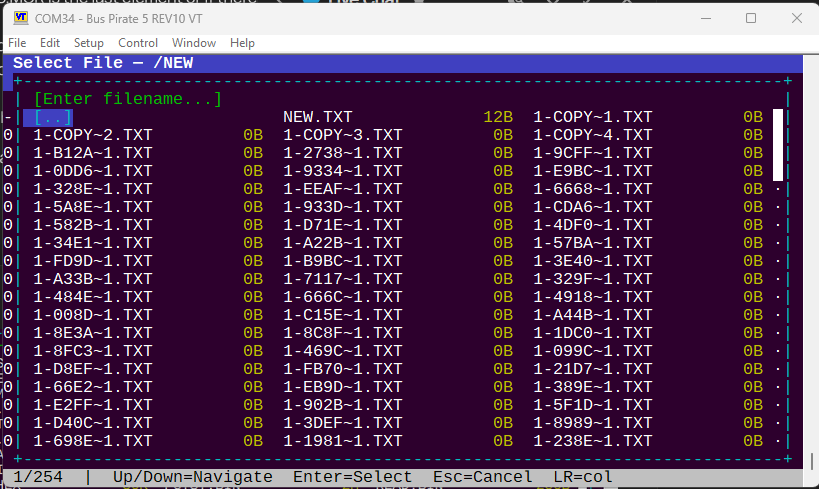The width and height of the screenshot is (819, 489).
Task: Open the Control menu
Action: point(138,43)
